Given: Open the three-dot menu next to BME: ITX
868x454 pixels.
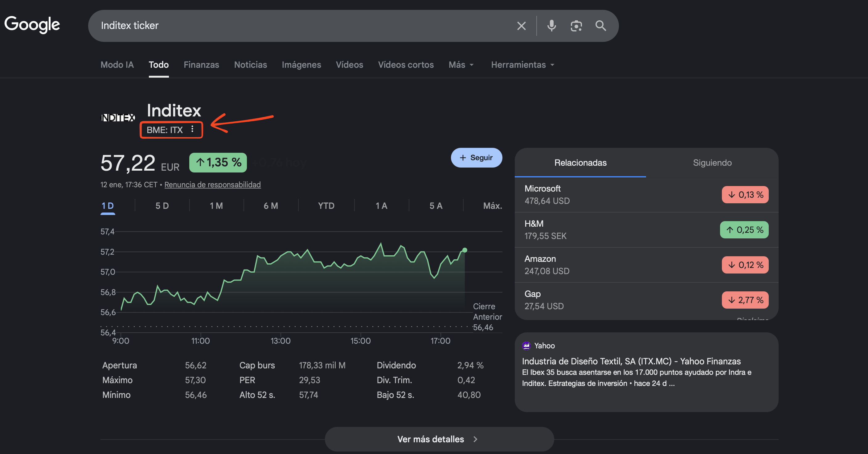Looking at the screenshot, I should pyautogui.click(x=192, y=129).
